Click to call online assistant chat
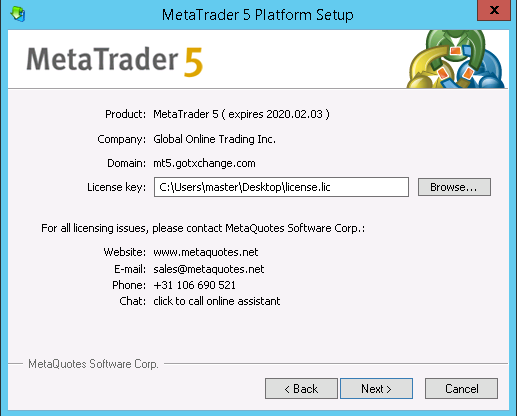Viewport: 517px width, 416px height. (x=217, y=301)
